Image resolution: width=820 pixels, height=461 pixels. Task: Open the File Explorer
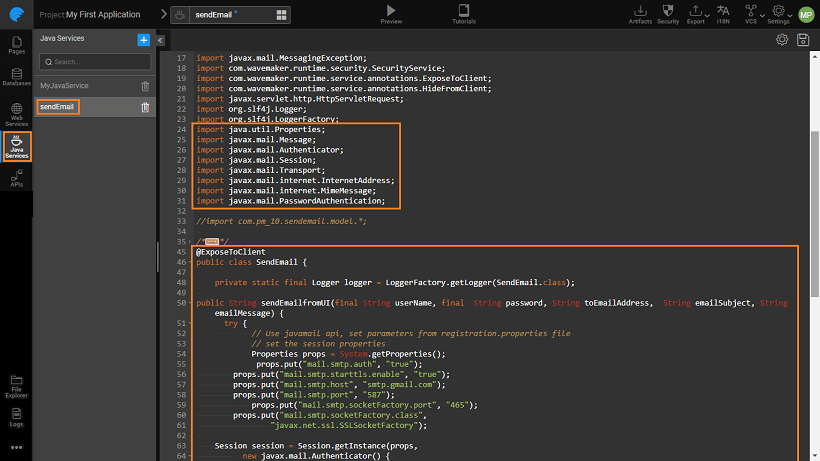coord(16,384)
